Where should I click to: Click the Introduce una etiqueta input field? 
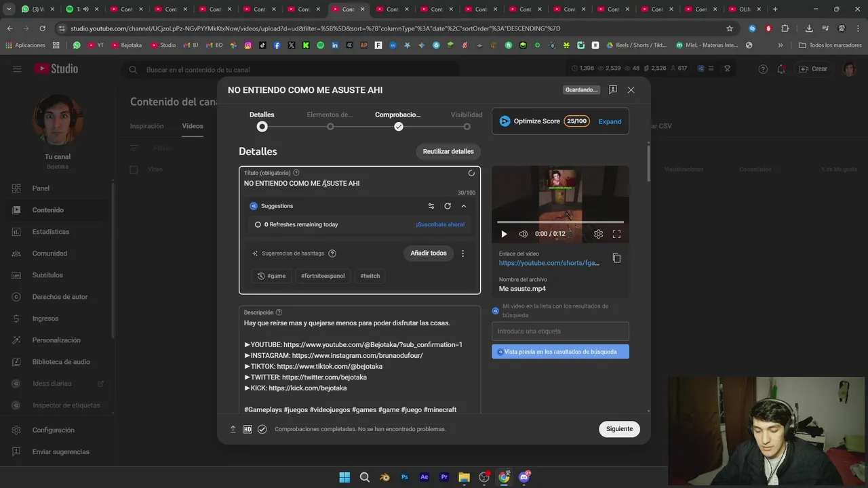[560, 331]
